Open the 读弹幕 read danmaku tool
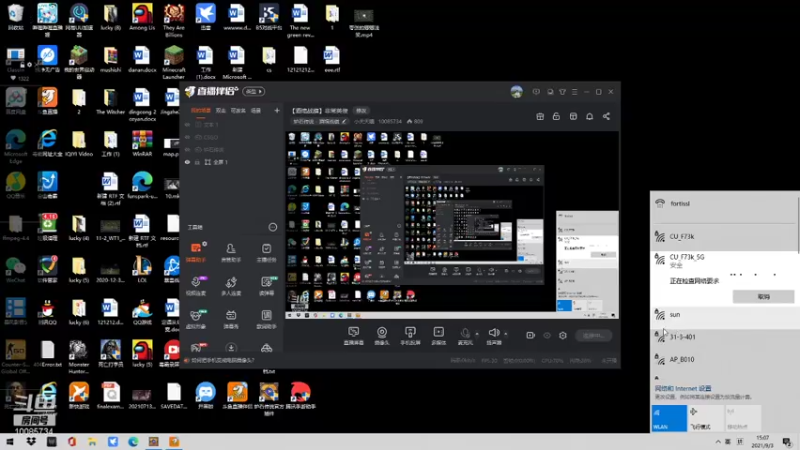800x450 pixels. tap(266, 286)
